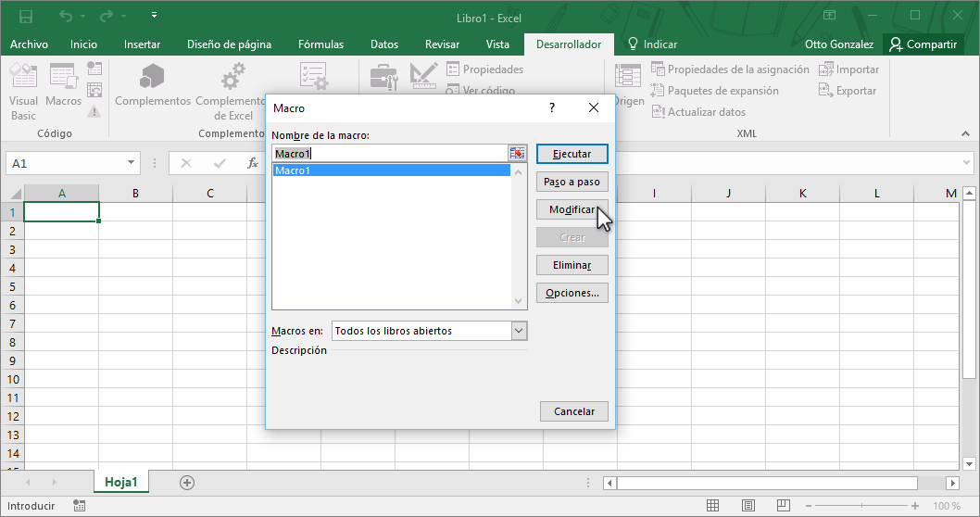980x517 pixels.
Task: Zoom in with the plus button
Action: point(915,506)
